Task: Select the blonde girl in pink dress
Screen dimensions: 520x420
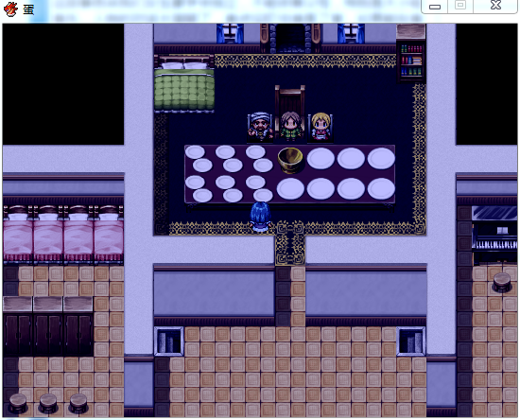Action: [x=321, y=126]
